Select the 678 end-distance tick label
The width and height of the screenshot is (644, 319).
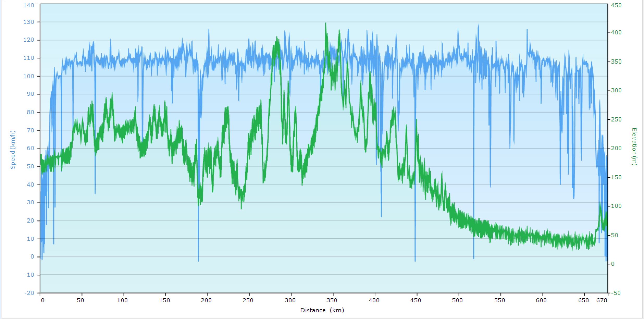tap(602, 300)
